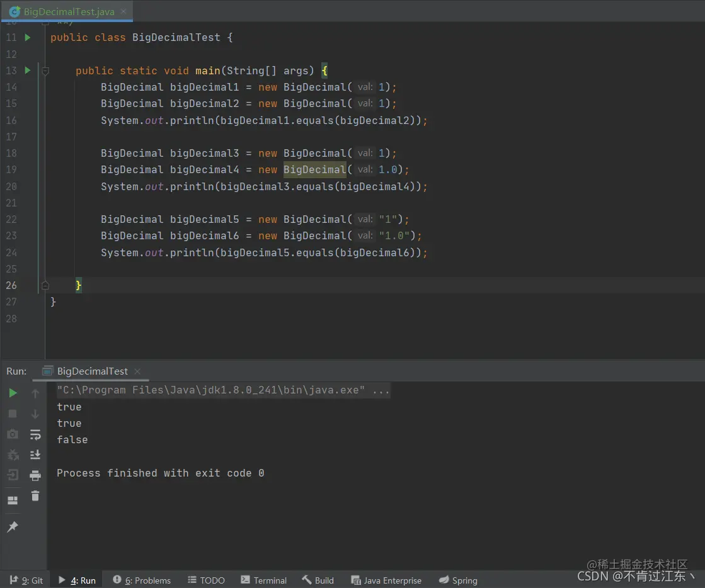Click the run gutter arrow beside the main method
This screenshot has height=588, width=705.
point(28,71)
